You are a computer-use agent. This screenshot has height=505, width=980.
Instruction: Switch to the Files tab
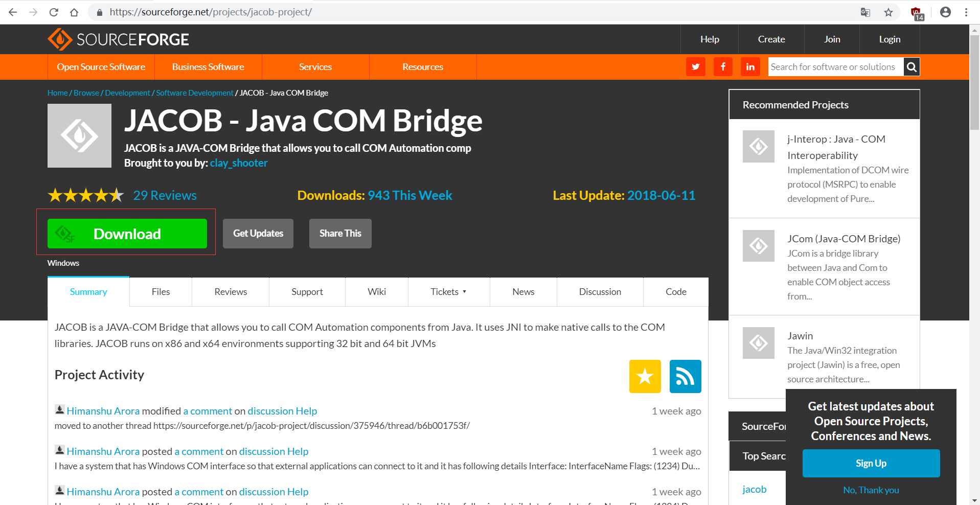click(161, 292)
